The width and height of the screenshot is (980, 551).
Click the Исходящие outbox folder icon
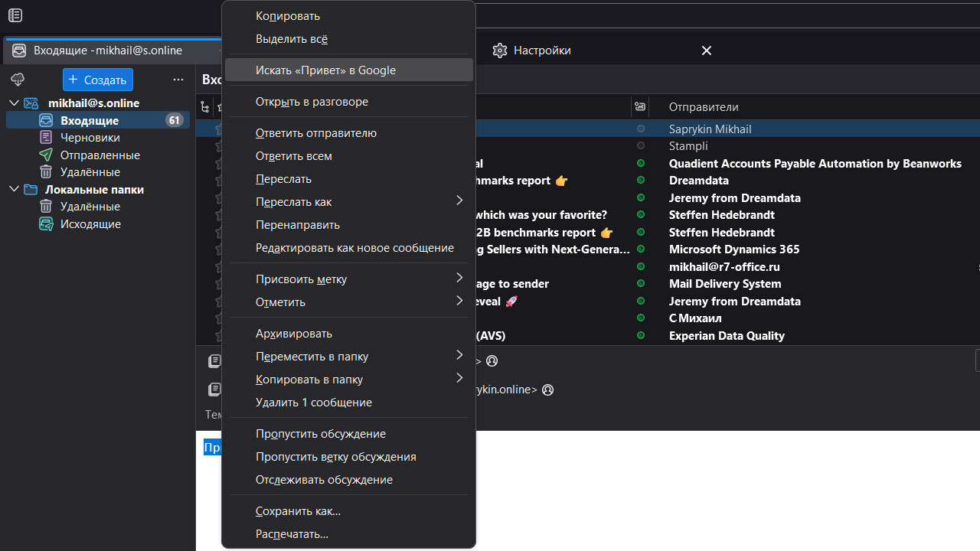[47, 224]
